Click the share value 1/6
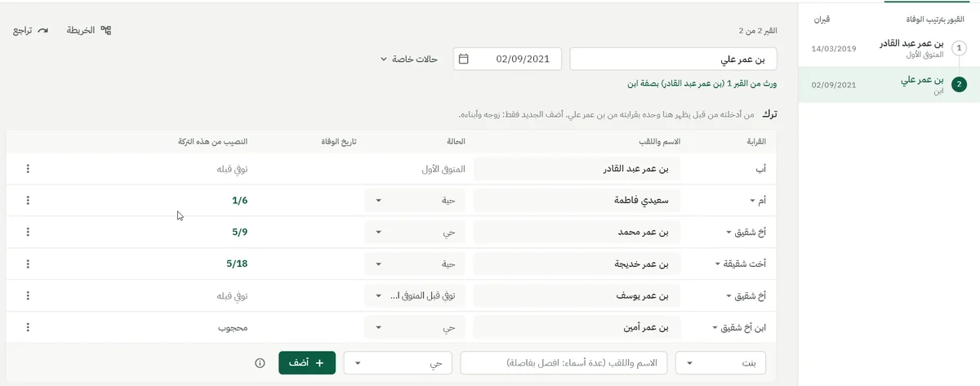The image size is (980, 386). pyautogui.click(x=239, y=201)
